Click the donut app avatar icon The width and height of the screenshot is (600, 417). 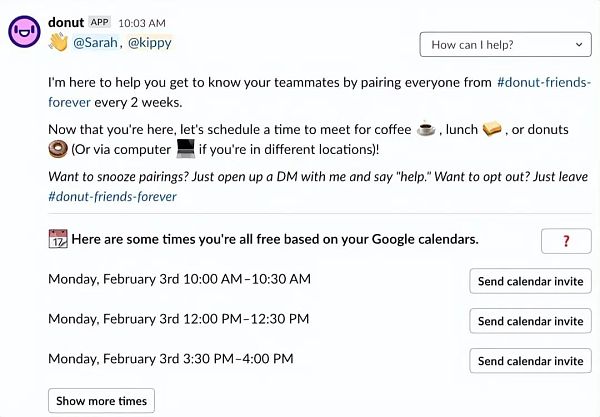[24, 31]
